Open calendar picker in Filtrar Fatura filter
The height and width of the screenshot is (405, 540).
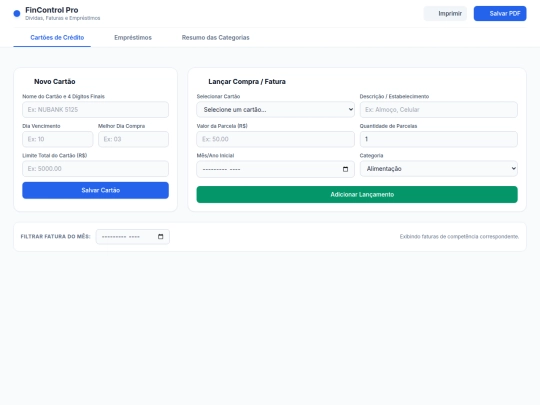[x=160, y=237]
